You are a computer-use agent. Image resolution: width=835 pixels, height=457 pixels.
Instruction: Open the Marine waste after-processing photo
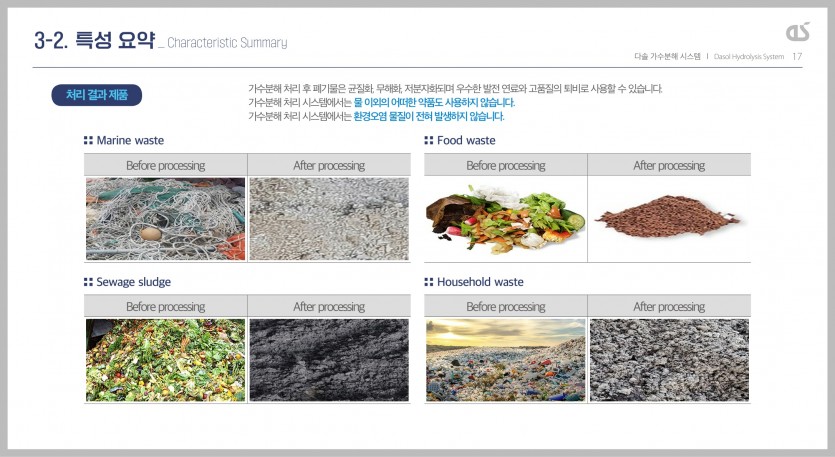[x=329, y=219]
